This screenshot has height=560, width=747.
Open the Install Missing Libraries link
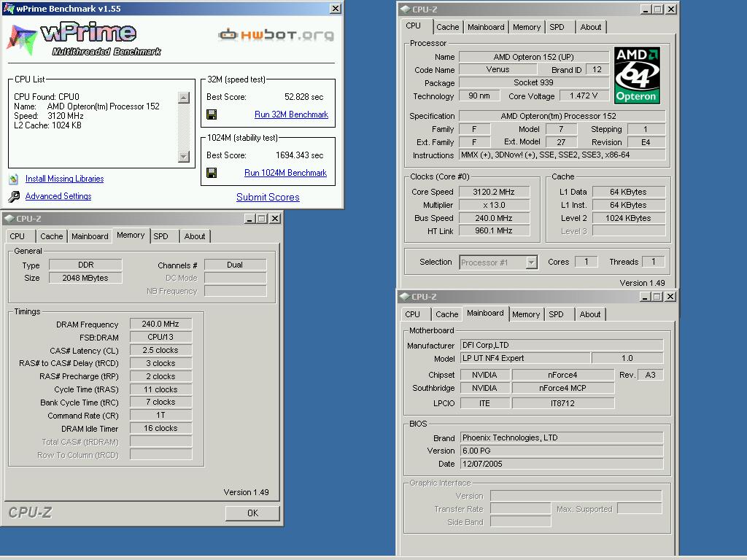(64, 179)
